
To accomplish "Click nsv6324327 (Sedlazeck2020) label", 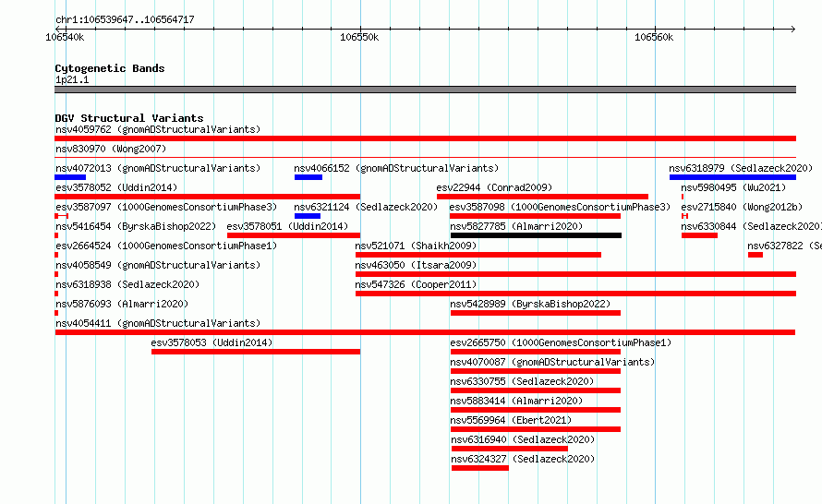I will (x=523, y=459).
